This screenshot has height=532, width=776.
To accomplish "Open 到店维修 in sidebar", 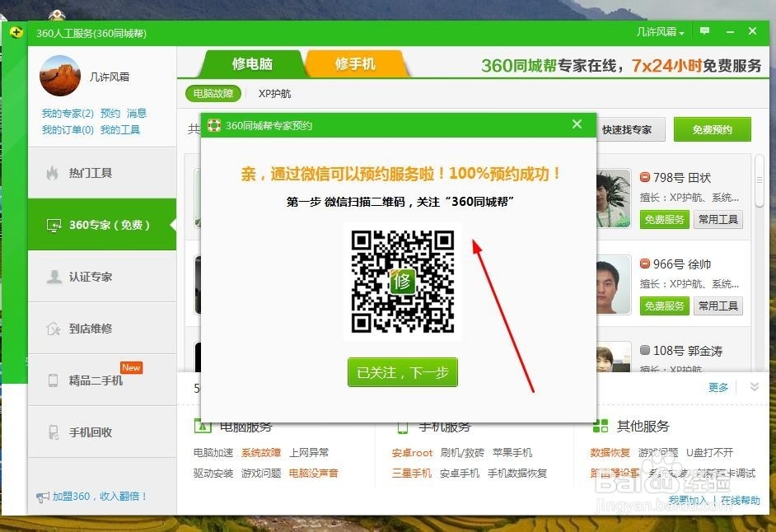I will pyautogui.click(x=102, y=329).
